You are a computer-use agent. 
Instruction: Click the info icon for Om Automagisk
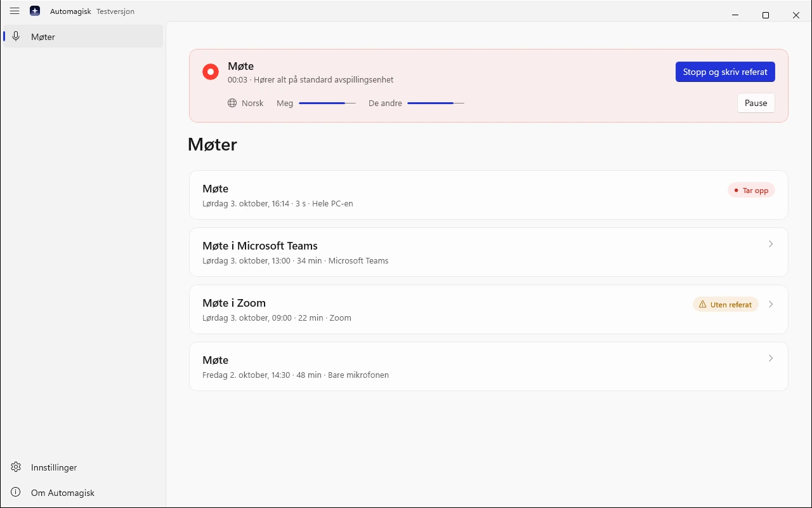(16, 493)
